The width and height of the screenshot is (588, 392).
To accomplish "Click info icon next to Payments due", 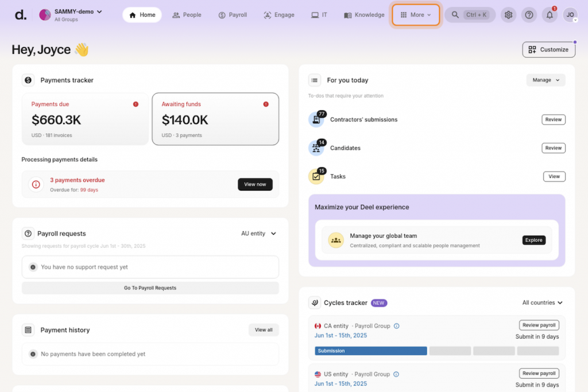I will pos(136,104).
